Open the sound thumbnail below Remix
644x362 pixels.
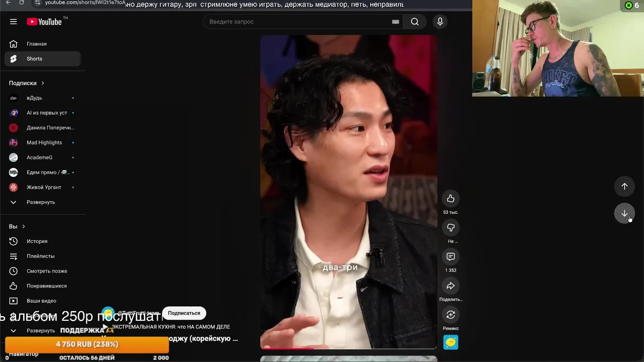[451, 342]
